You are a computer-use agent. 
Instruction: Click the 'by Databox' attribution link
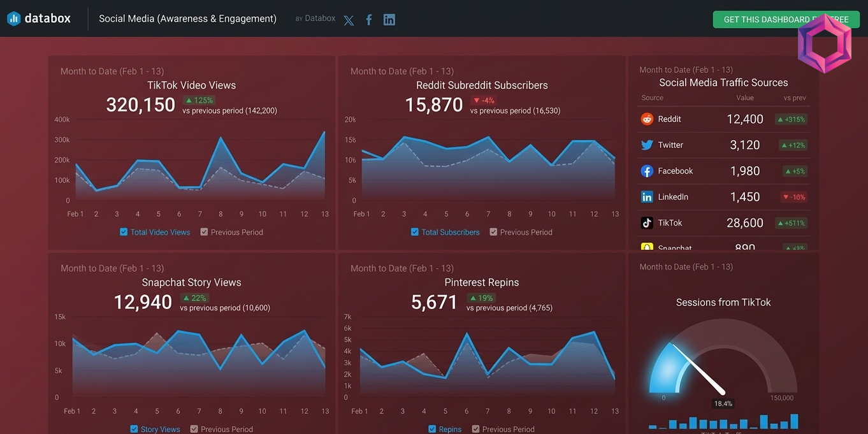(315, 18)
